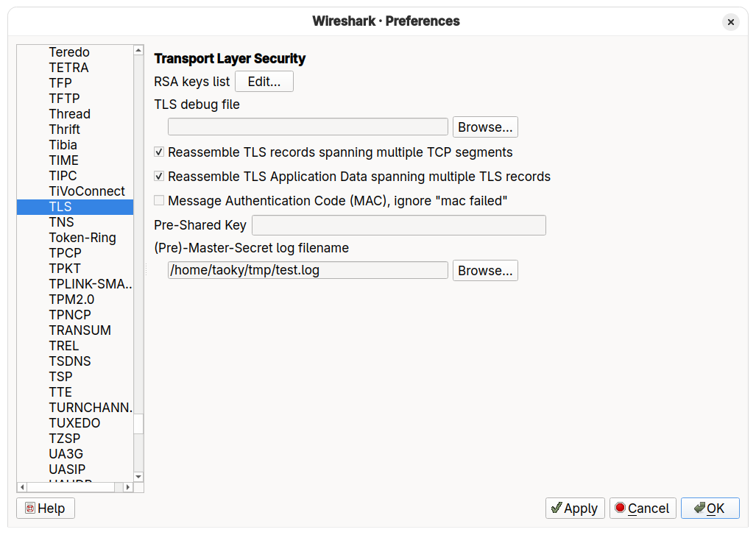756x535 pixels.
Task: Click inside the TLS debug file box
Action: pos(308,127)
